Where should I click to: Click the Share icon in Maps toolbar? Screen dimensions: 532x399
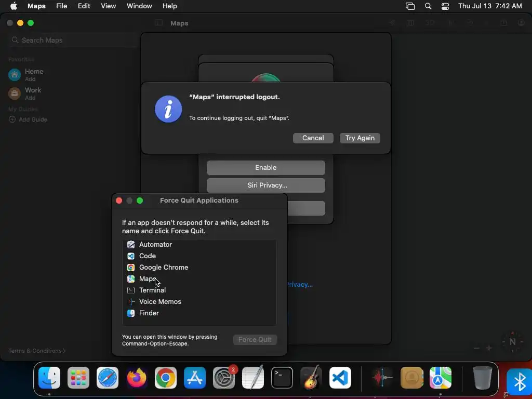pos(503,23)
